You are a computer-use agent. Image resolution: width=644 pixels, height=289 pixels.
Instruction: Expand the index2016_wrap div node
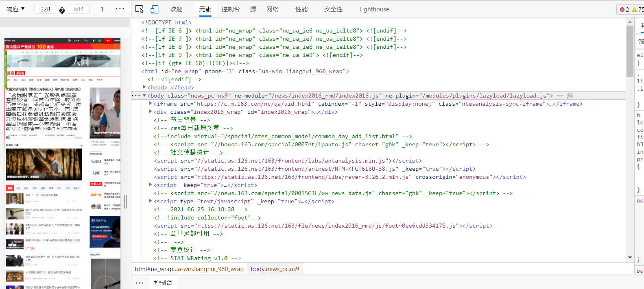tap(151, 111)
